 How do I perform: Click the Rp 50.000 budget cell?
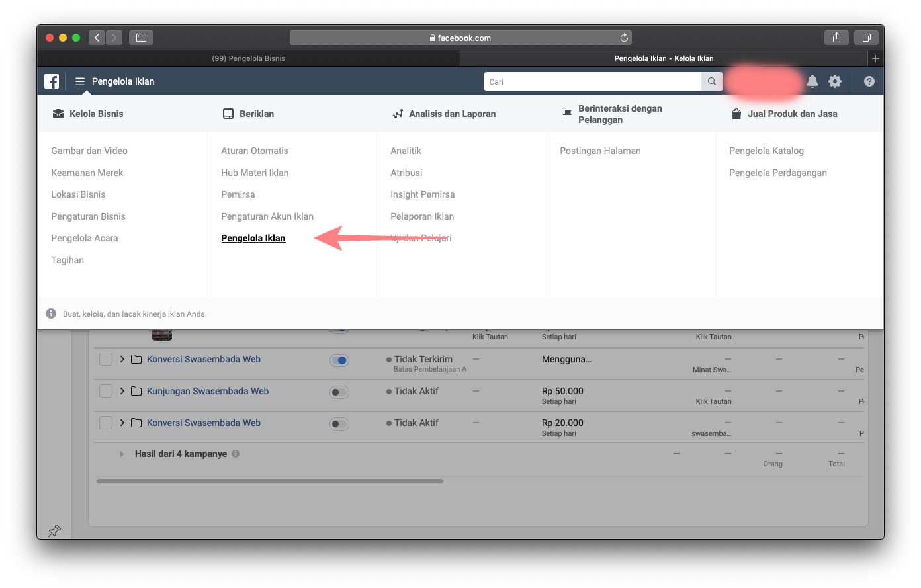pyautogui.click(x=562, y=391)
